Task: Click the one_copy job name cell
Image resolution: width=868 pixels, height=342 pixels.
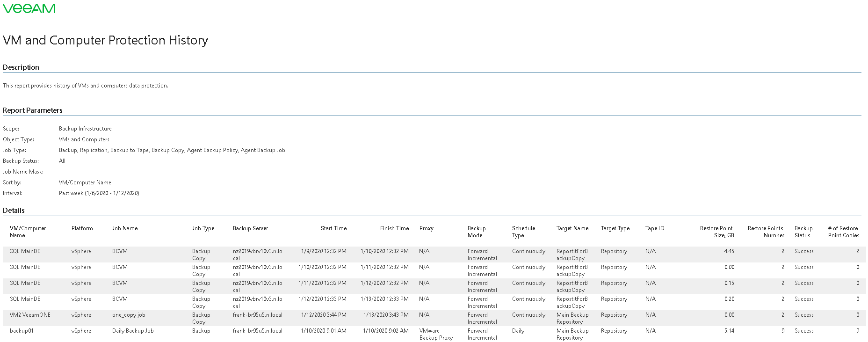Action: point(129,315)
